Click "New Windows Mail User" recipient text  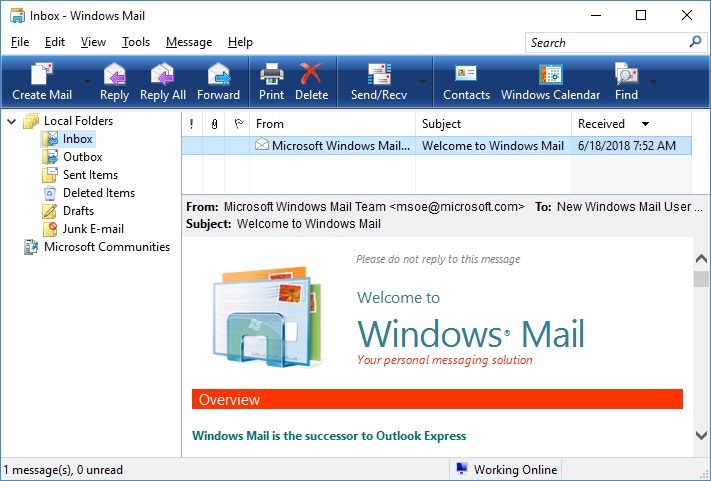[x=624, y=207]
